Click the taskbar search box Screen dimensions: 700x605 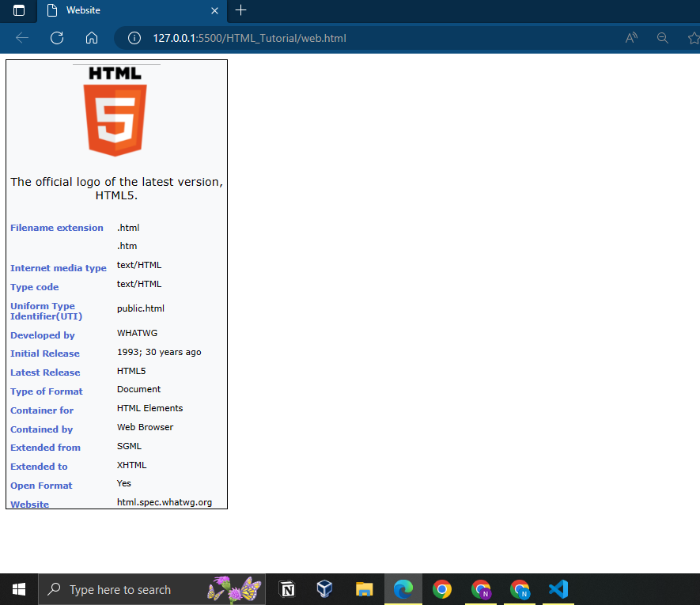(x=152, y=589)
